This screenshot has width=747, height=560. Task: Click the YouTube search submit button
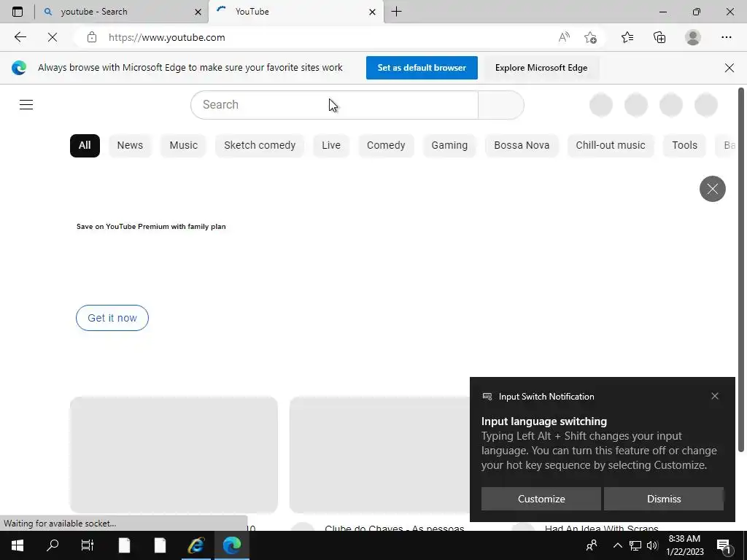pos(500,105)
